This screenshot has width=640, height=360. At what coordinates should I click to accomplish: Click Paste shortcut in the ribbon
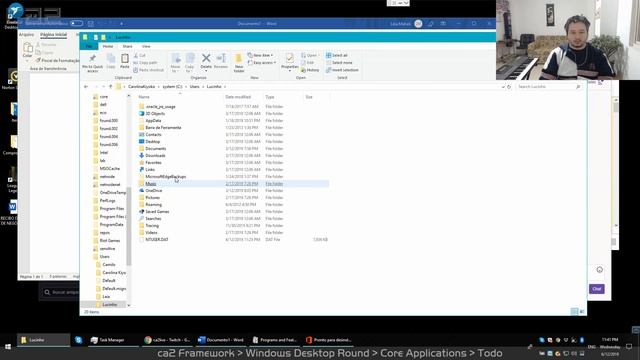pyautogui.click(x=149, y=70)
